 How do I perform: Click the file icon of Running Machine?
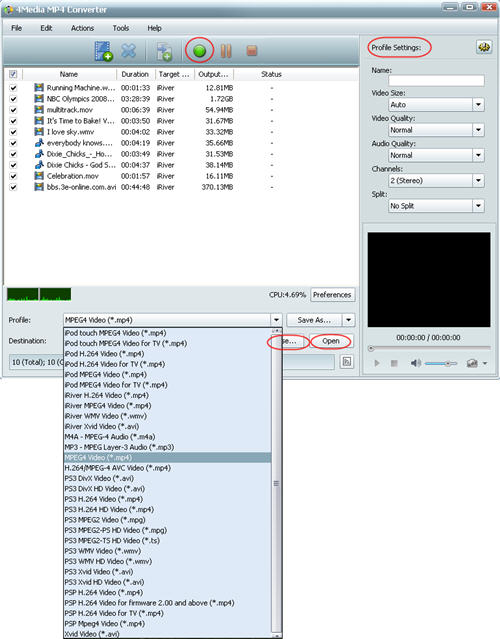39,88
